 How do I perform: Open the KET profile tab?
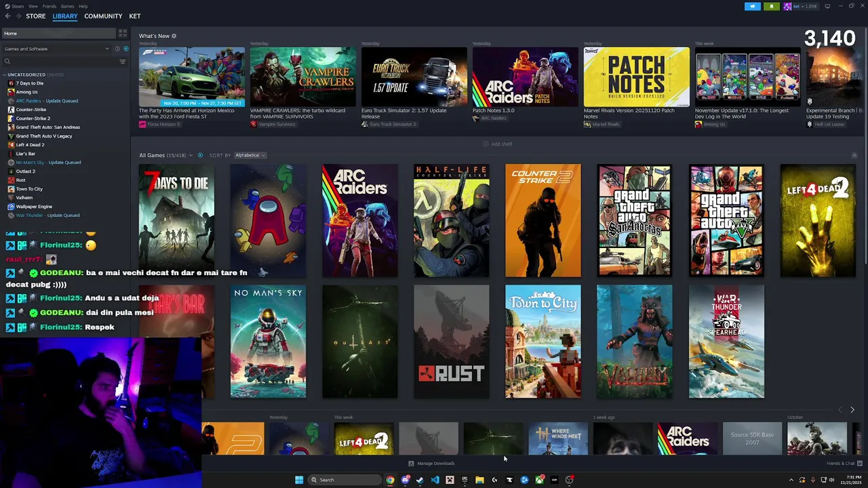(x=135, y=16)
